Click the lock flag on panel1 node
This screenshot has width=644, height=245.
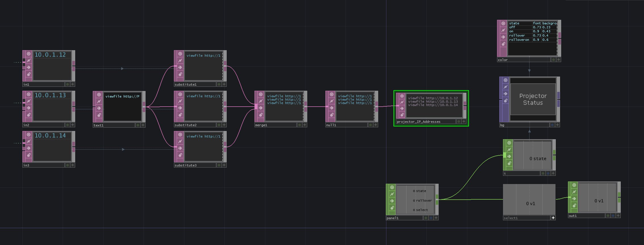392,208
